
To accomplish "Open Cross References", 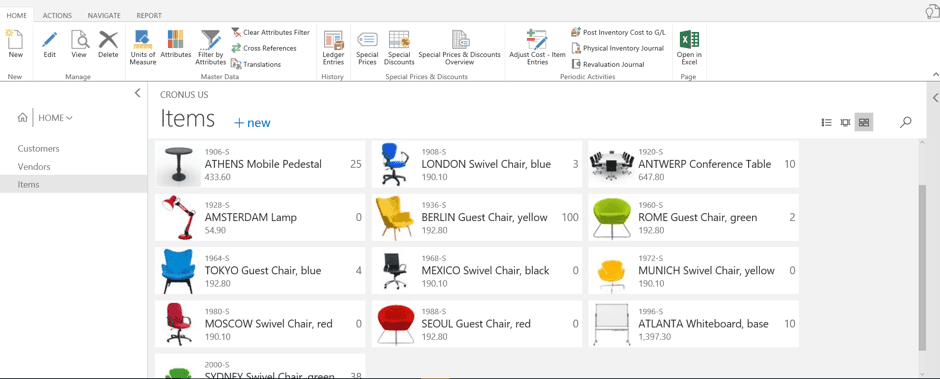I will (264, 48).
